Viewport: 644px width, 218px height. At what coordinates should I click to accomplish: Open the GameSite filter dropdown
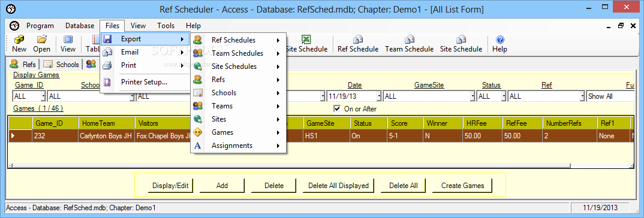click(472, 96)
